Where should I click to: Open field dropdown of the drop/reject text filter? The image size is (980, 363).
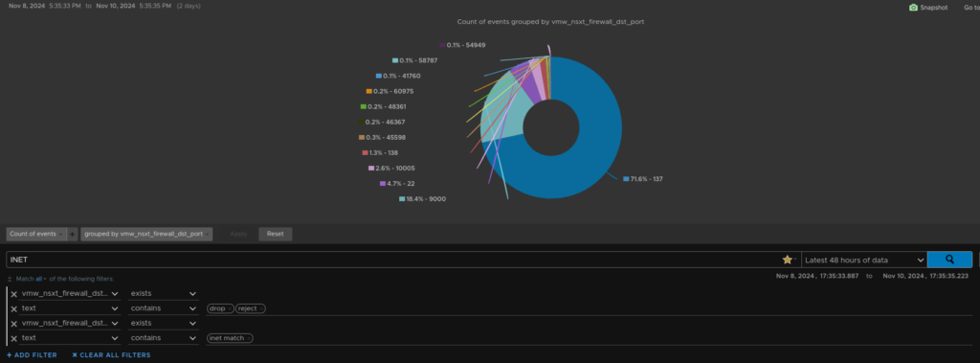tap(69, 308)
